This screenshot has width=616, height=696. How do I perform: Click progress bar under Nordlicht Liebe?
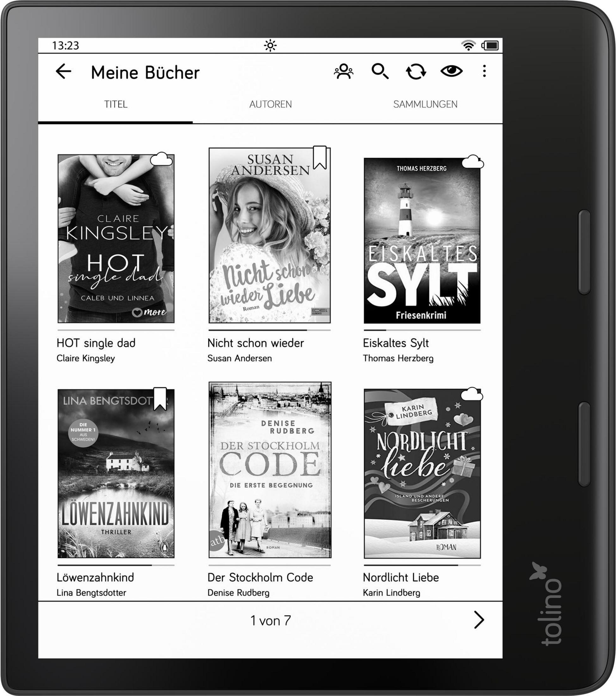click(x=422, y=565)
